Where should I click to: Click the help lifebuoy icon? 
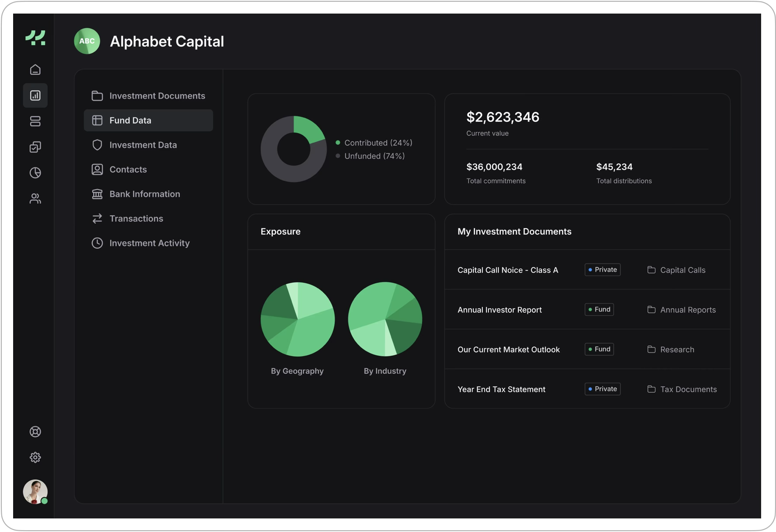point(35,432)
